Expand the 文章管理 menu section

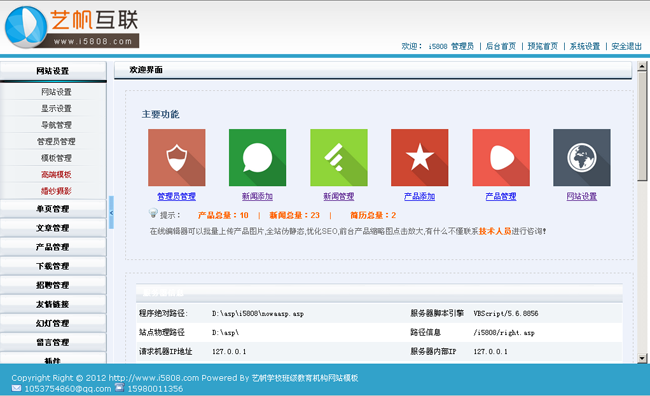coord(53,228)
